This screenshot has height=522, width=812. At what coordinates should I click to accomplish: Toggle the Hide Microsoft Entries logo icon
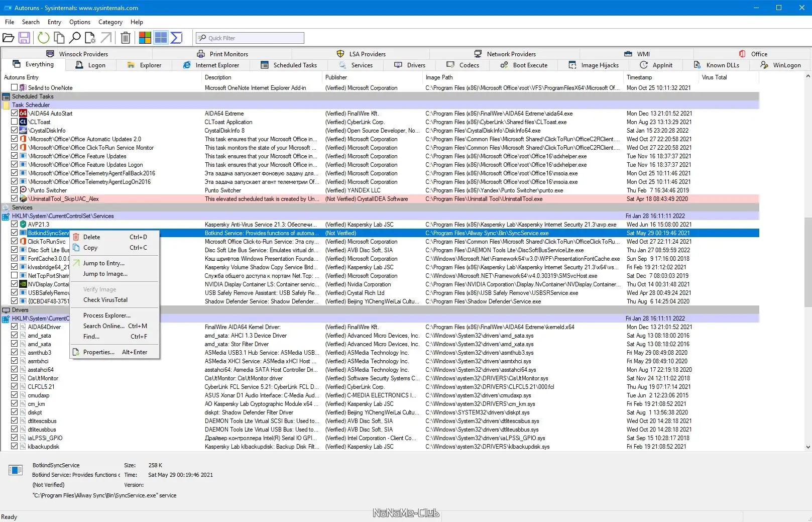pos(145,38)
